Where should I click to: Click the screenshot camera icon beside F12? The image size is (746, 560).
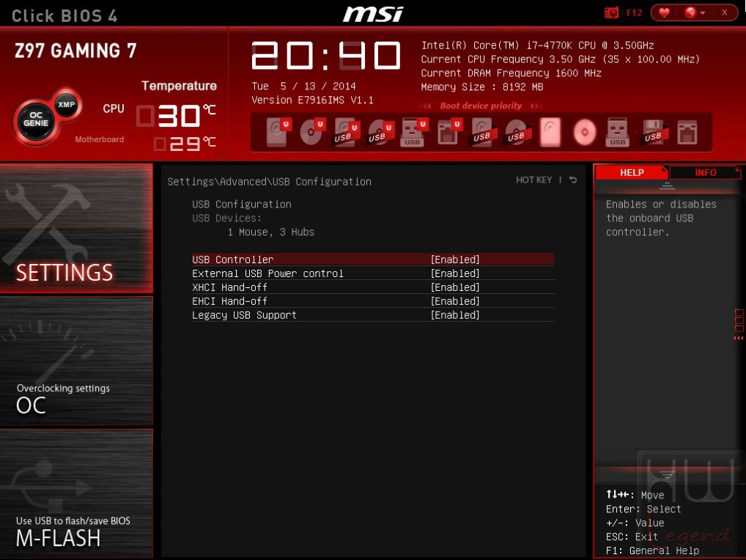[x=611, y=13]
